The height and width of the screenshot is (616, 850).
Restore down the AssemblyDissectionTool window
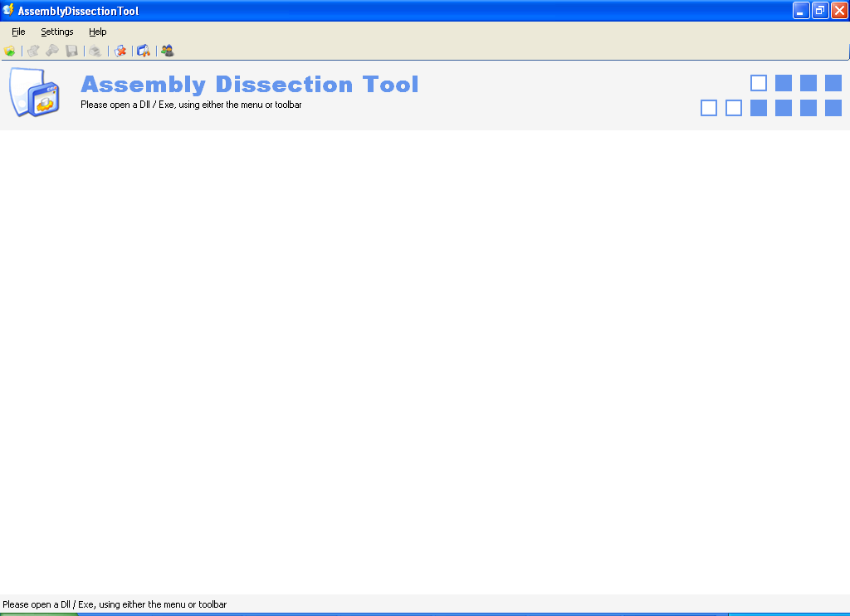[820, 10]
